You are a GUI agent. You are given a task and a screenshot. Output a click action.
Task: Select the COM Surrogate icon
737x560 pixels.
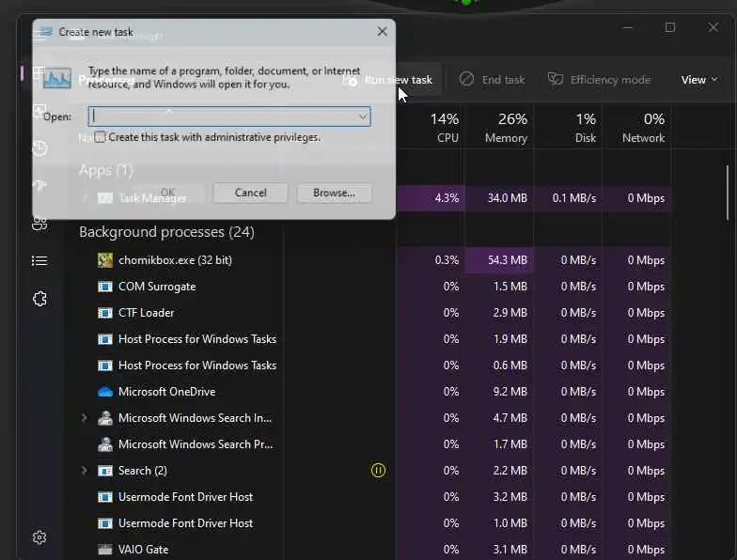[x=105, y=287]
